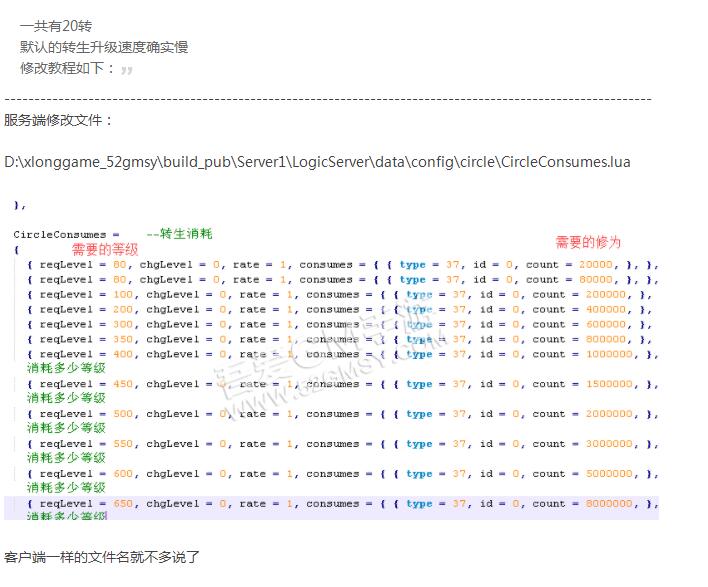Click the code line with reqLevel = 200
The height and width of the screenshot is (587, 708).
coord(340,310)
